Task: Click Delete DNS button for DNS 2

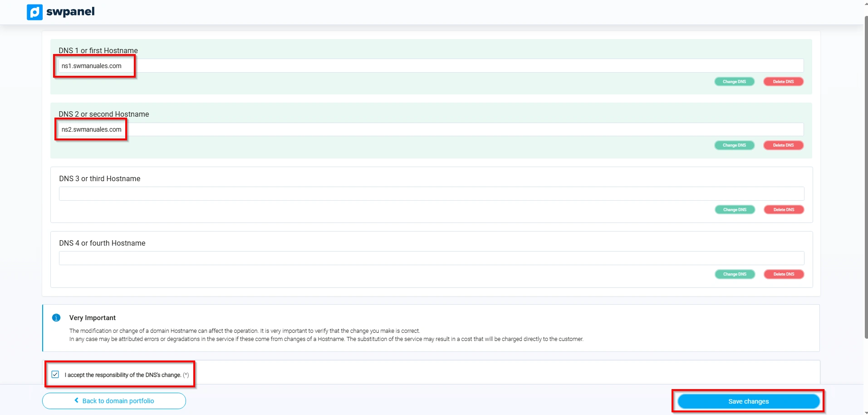Action: tap(784, 145)
